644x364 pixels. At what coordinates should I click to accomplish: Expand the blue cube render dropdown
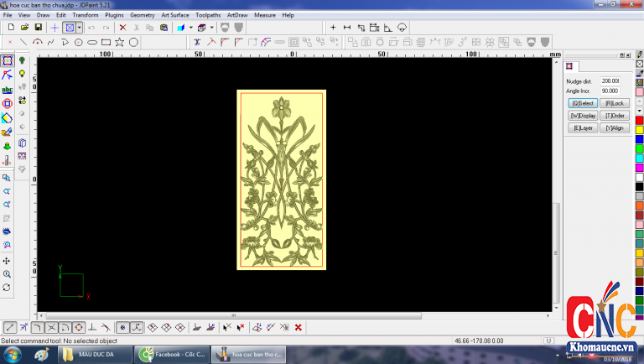tap(190, 28)
